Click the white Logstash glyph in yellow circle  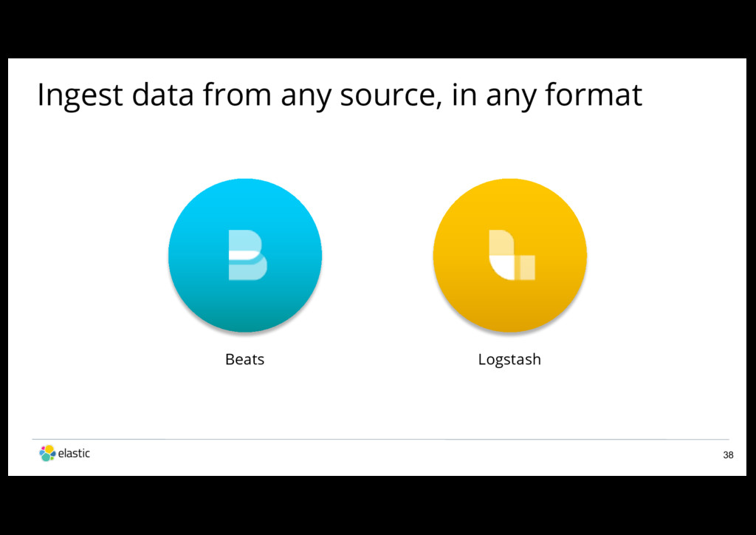point(512,255)
